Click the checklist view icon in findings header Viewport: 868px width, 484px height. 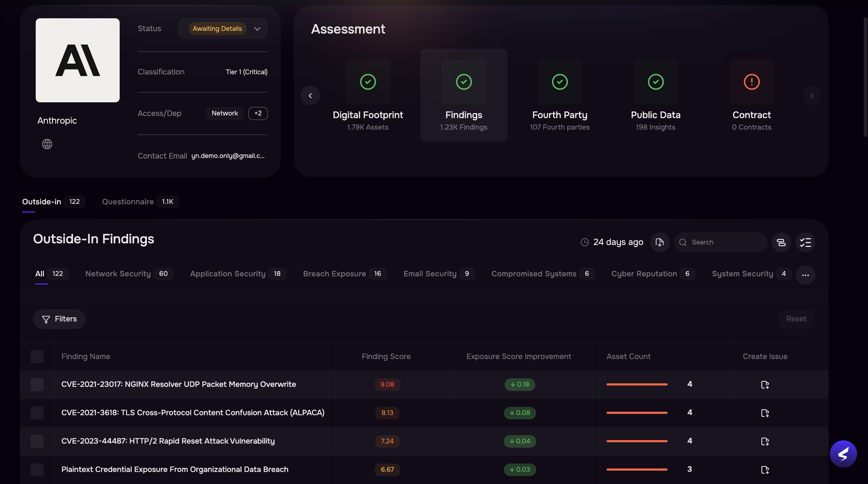pyautogui.click(x=805, y=242)
